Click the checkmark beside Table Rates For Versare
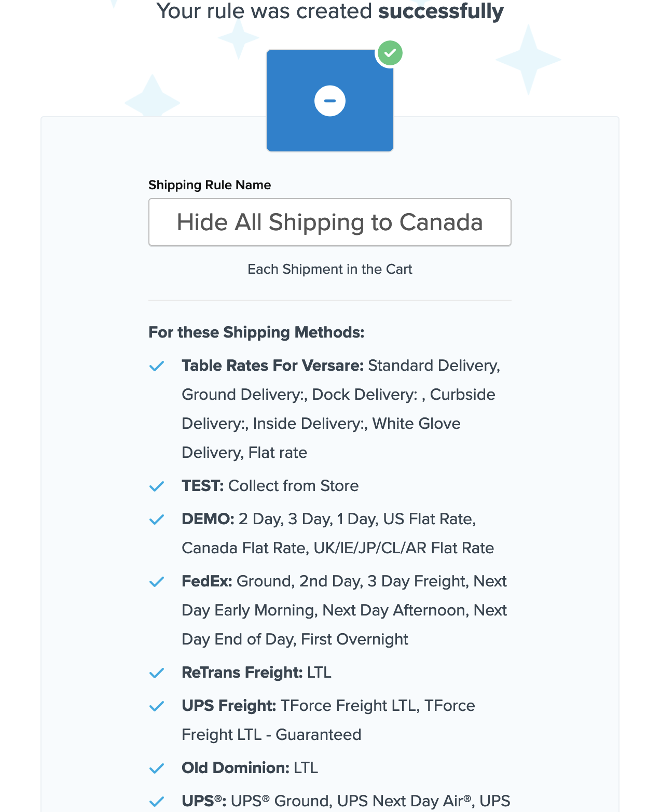 coord(157,366)
